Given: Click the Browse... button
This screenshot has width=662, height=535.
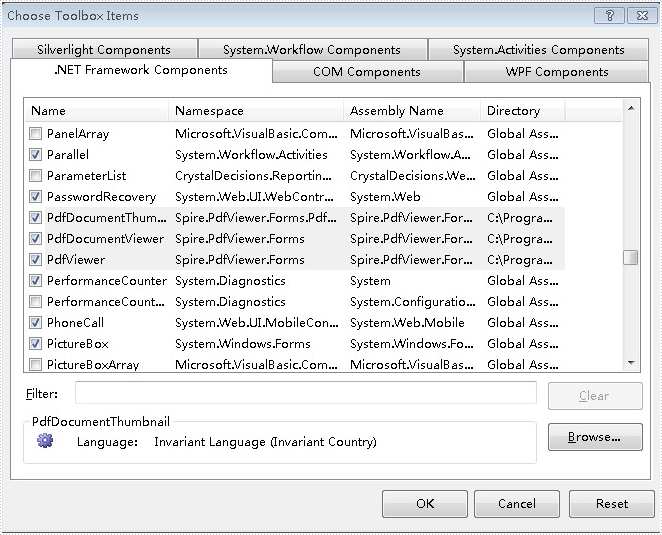Looking at the screenshot, I should pos(595,437).
